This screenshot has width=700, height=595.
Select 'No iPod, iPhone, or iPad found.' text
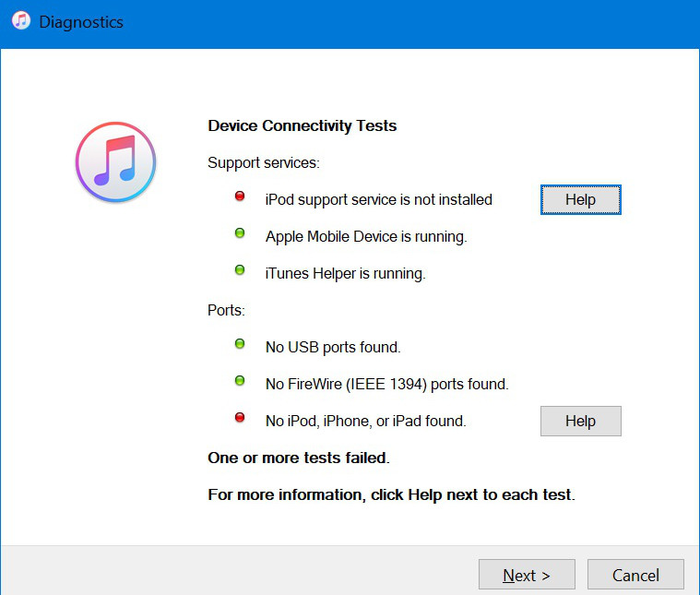[365, 421]
